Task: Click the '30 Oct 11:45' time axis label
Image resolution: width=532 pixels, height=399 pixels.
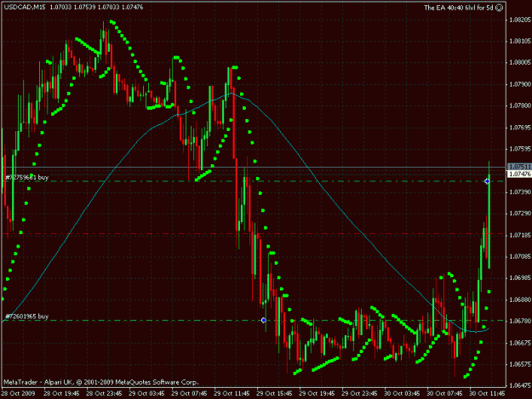Action: (487, 393)
